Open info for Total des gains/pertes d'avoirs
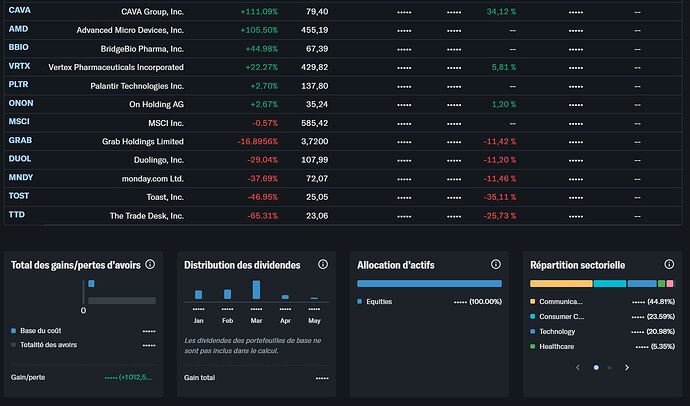Viewport: 690px width, 406px height. pos(150,264)
